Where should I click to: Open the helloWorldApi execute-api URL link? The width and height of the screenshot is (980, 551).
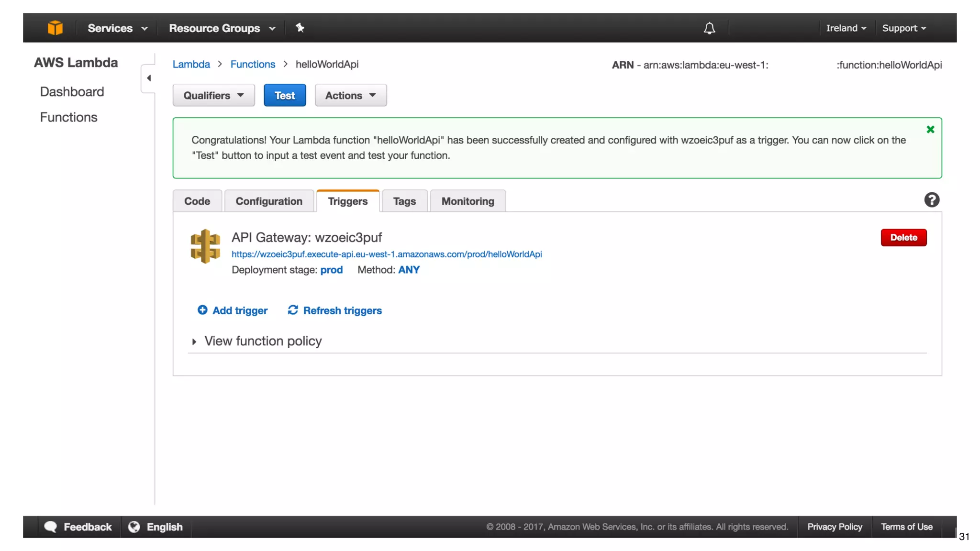pyautogui.click(x=387, y=254)
